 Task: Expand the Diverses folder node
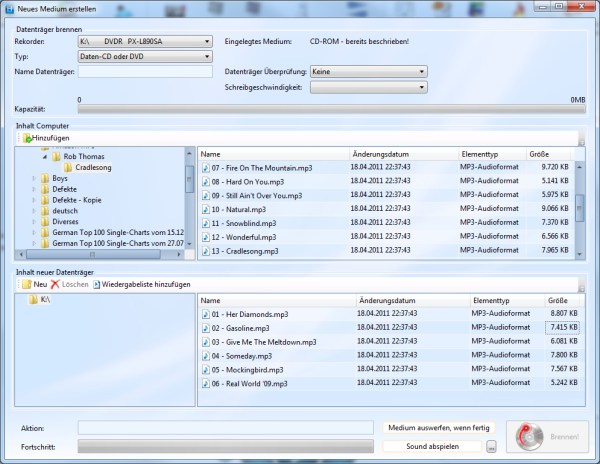point(34,222)
